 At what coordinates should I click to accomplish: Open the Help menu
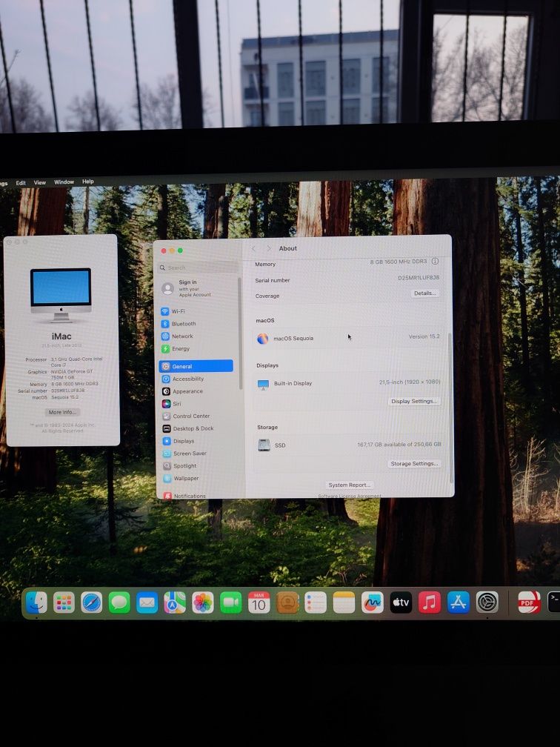click(88, 182)
